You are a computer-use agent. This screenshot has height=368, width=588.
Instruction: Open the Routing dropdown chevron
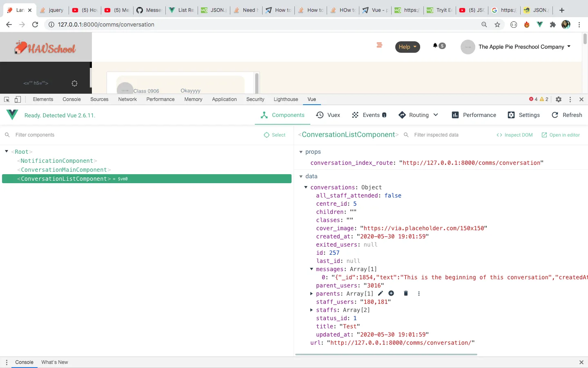click(436, 115)
